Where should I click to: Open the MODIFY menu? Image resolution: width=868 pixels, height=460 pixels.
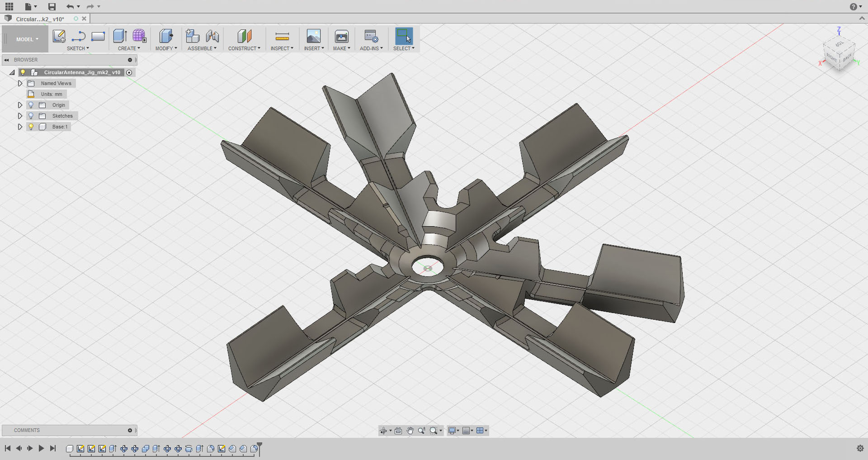(x=166, y=48)
